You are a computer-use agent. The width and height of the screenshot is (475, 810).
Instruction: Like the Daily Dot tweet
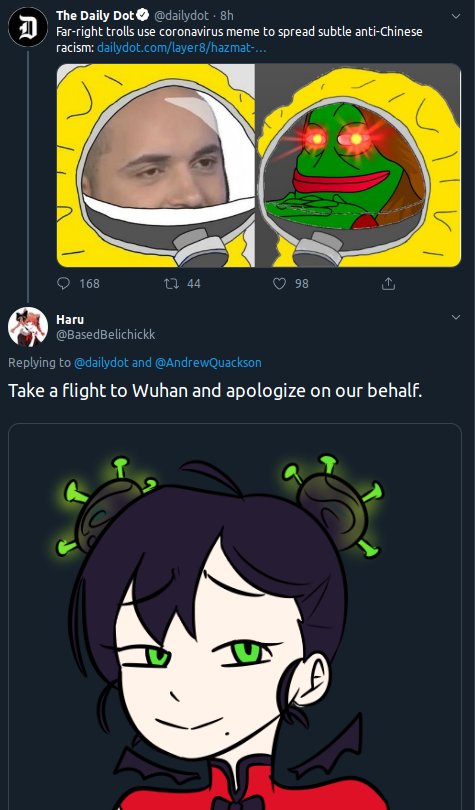[x=279, y=284]
